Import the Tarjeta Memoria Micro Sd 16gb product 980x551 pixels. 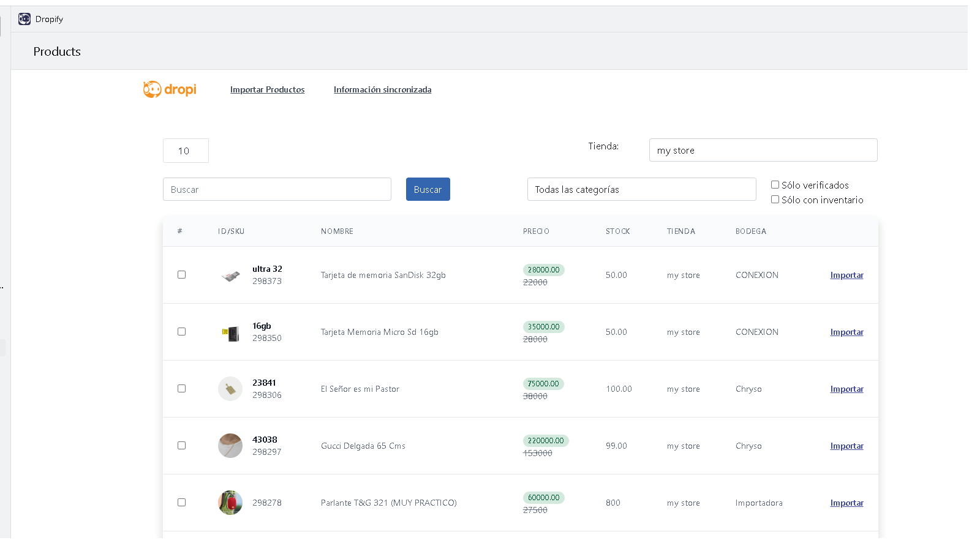coord(846,332)
